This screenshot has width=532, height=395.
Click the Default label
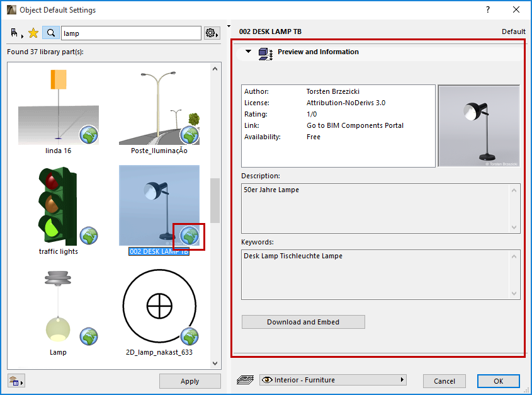click(x=513, y=31)
